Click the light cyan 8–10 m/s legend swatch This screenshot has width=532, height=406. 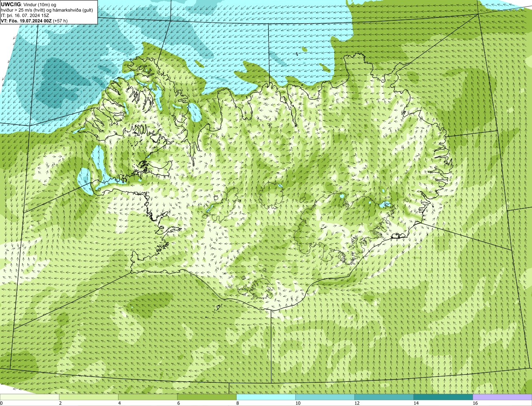click(x=266, y=397)
